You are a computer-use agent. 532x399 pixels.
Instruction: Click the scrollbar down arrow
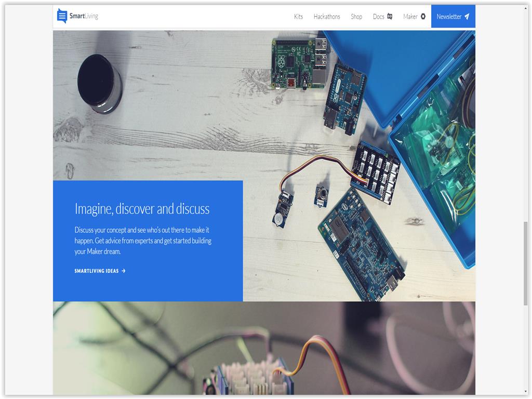[x=526, y=392]
